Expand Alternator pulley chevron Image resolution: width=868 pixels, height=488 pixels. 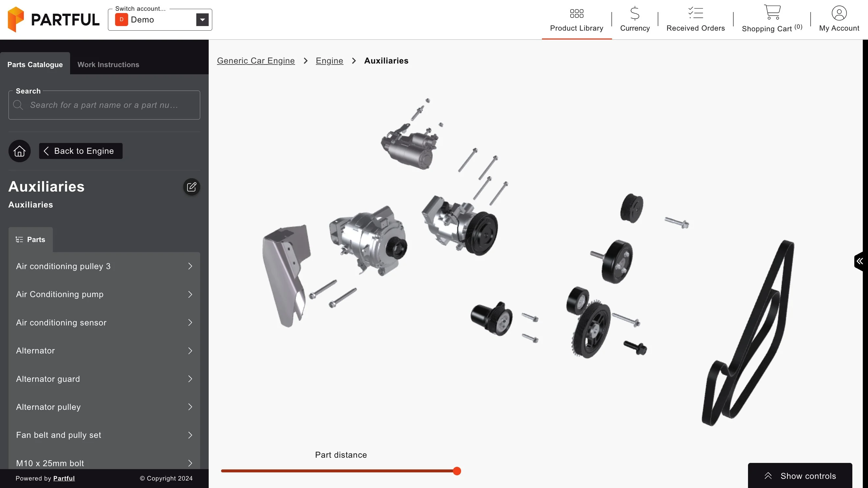coord(190,407)
